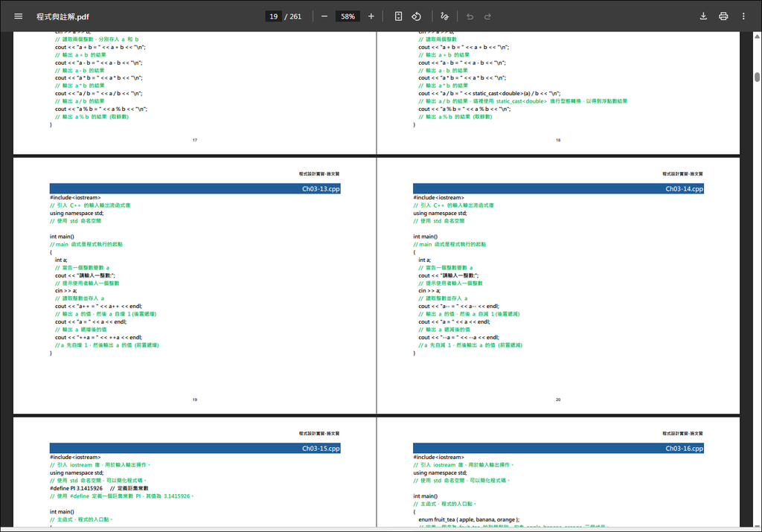Click 'int main()' under Ch03-15.cpp
The image size is (762, 532).
62,512
